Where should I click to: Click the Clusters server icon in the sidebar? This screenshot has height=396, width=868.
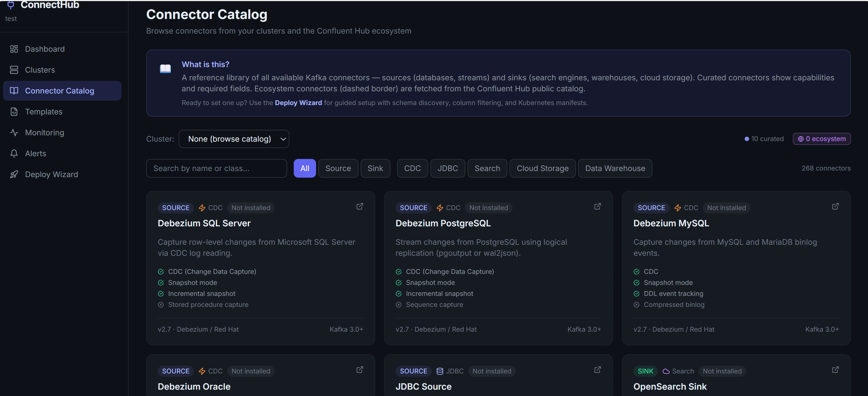point(14,70)
